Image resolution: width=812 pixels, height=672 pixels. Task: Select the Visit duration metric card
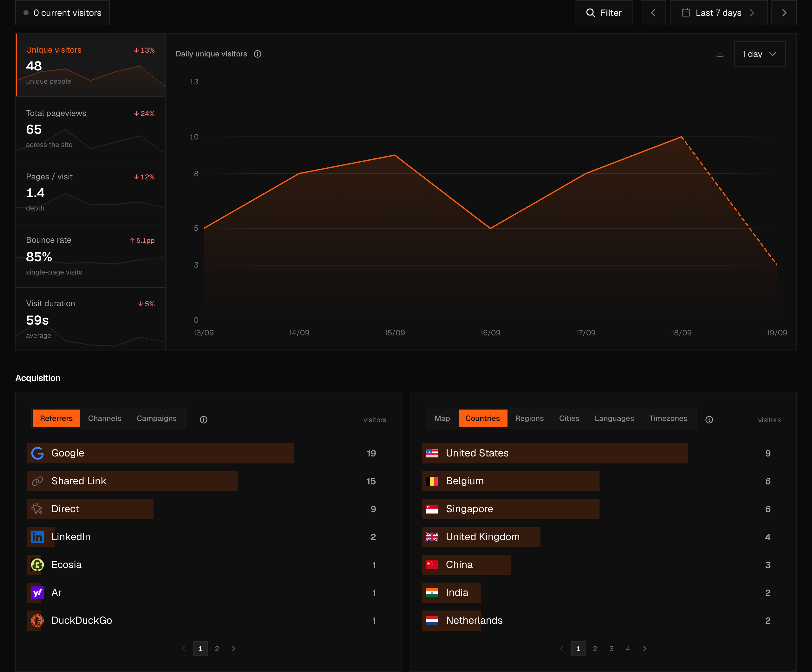pos(90,319)
